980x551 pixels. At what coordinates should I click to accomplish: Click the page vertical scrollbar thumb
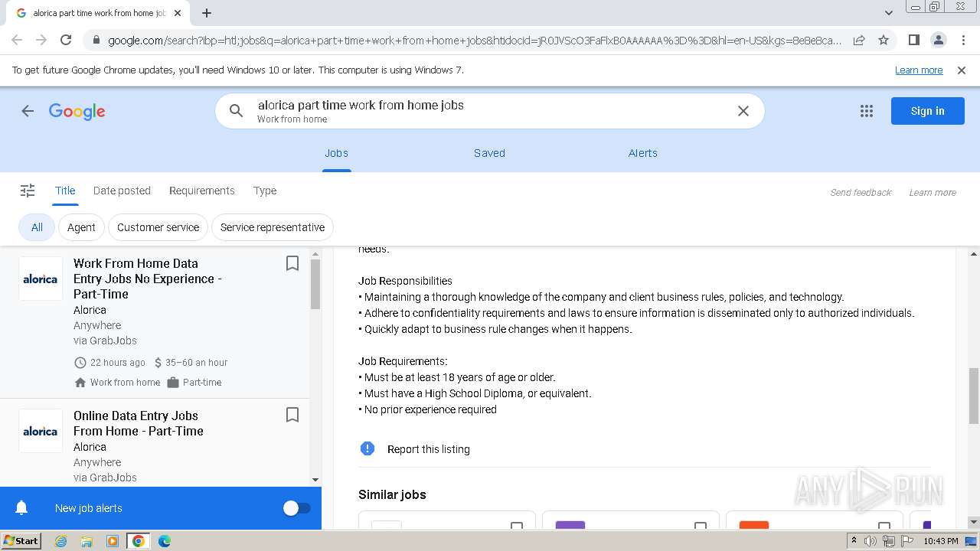click(974, 395)
